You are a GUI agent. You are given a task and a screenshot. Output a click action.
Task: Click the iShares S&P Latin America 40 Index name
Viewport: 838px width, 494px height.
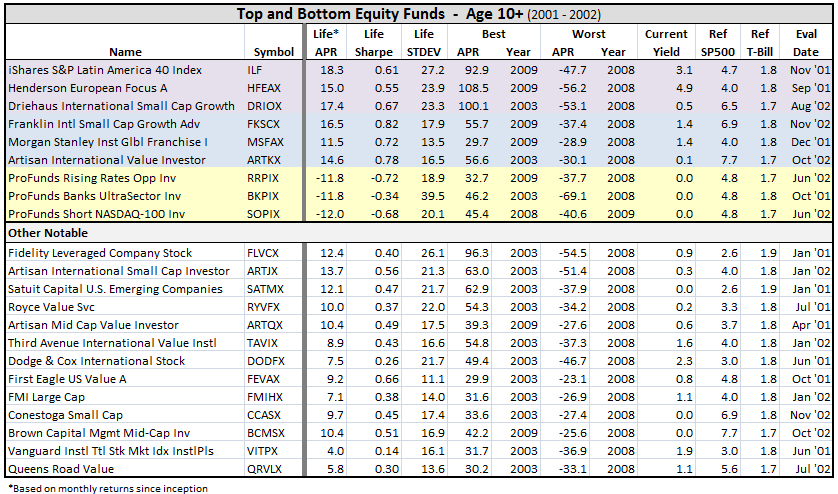pos(105,70)
